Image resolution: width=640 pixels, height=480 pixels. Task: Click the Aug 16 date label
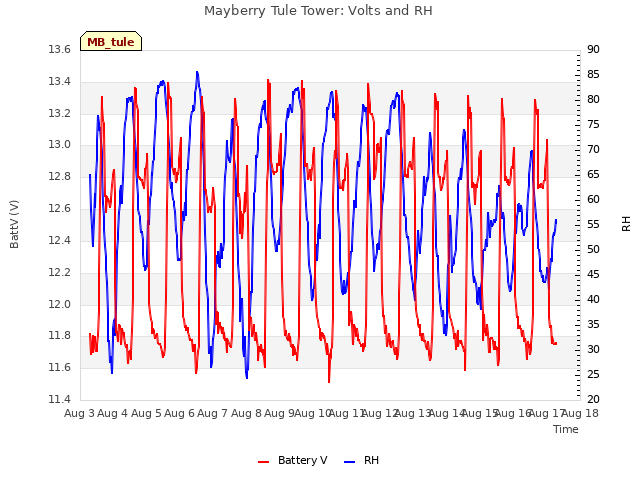[x=513, y=413]
